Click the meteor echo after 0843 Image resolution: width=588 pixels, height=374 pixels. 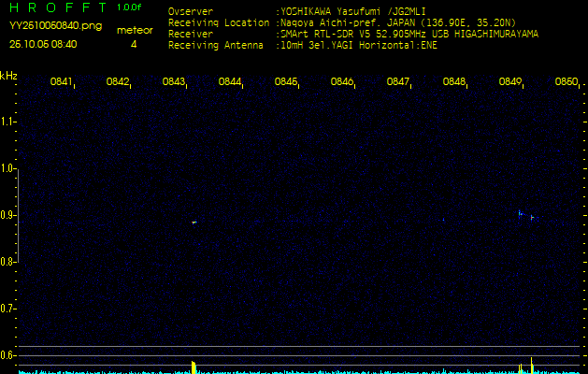pyautogui.click(x=194, y=223)
